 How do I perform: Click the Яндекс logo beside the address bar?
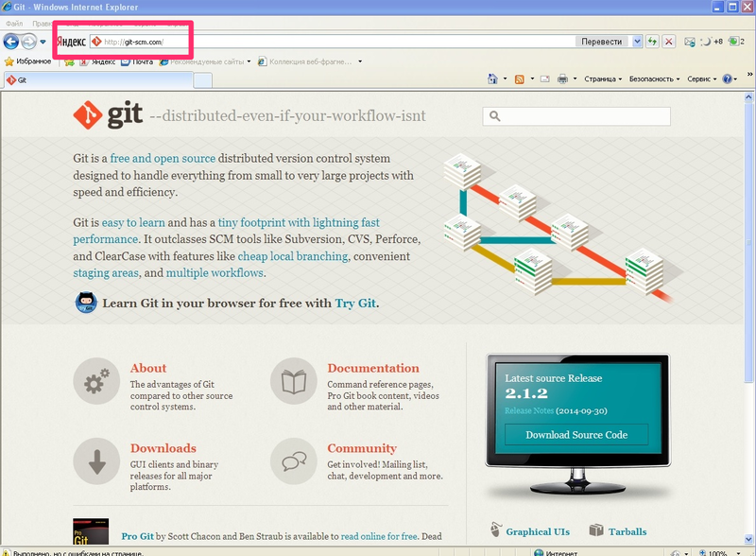coord(72,42)
